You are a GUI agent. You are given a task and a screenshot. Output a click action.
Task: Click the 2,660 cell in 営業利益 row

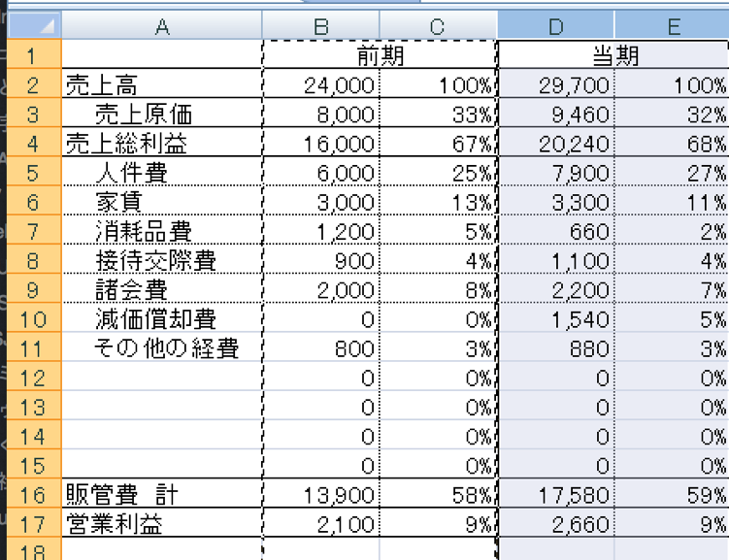tap(555, 525)
